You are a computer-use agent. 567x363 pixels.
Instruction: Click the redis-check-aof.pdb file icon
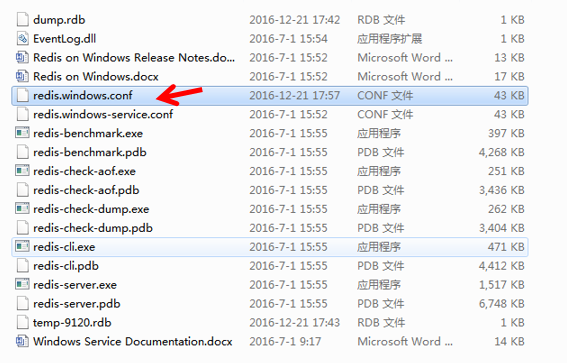[x=22, y=190]
